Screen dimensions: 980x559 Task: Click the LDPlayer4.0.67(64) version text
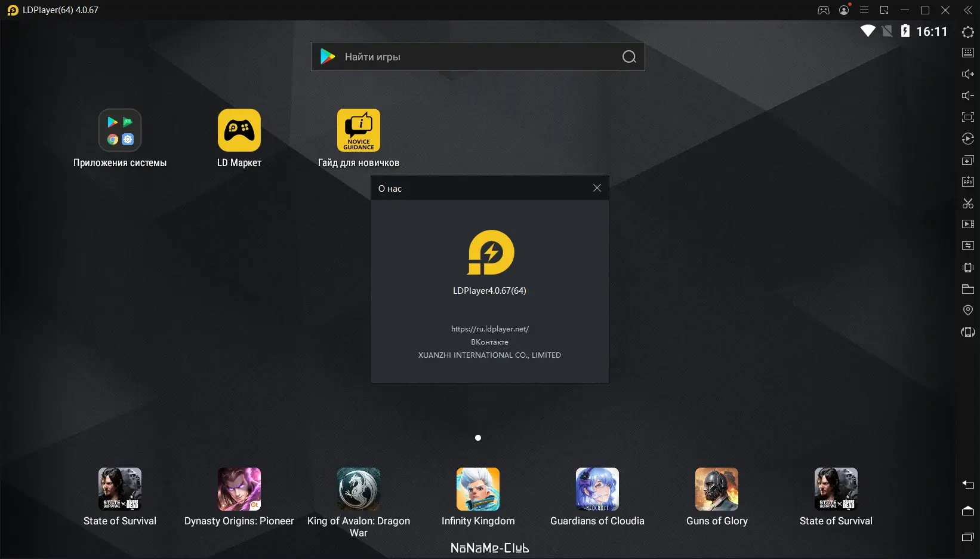pos(490,291)
